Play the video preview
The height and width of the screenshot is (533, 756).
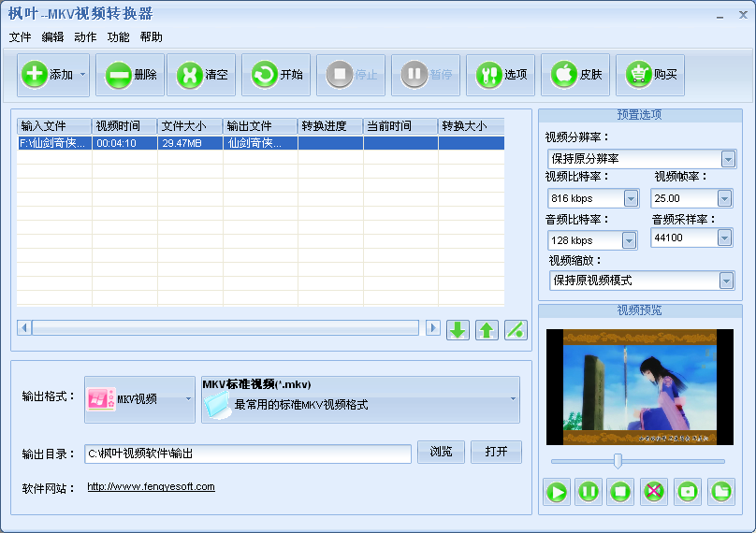(557, 491)
